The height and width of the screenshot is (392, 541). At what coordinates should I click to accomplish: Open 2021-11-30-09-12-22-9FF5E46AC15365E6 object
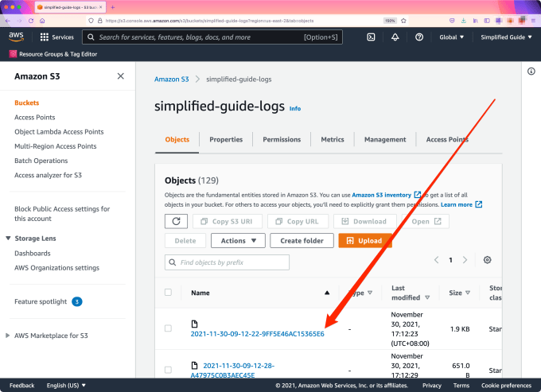258,334
